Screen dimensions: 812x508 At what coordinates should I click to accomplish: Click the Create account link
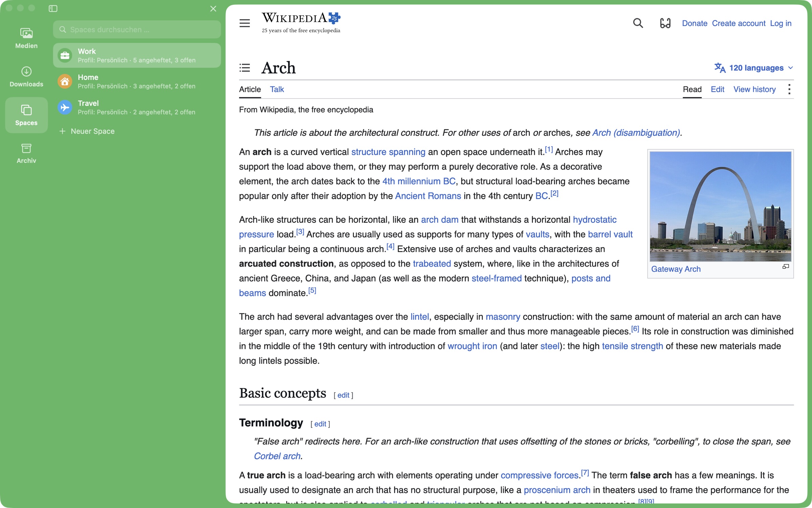click(x=739, y=23)
